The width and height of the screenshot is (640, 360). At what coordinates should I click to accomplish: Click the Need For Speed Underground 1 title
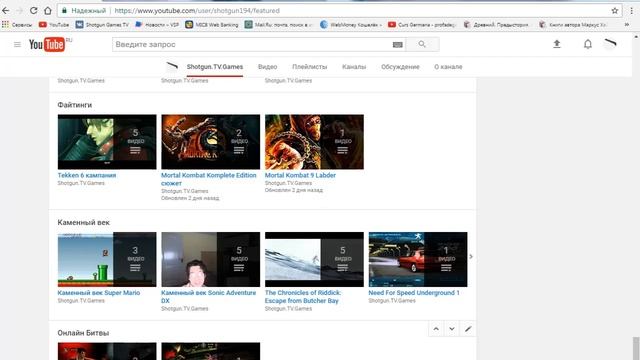414,293
